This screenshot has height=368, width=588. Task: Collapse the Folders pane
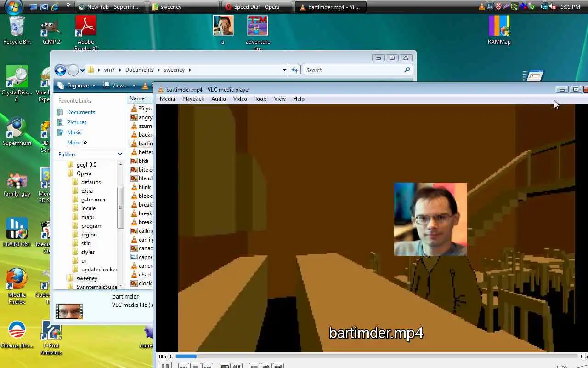pyautogui.click(x=120, y=155)
